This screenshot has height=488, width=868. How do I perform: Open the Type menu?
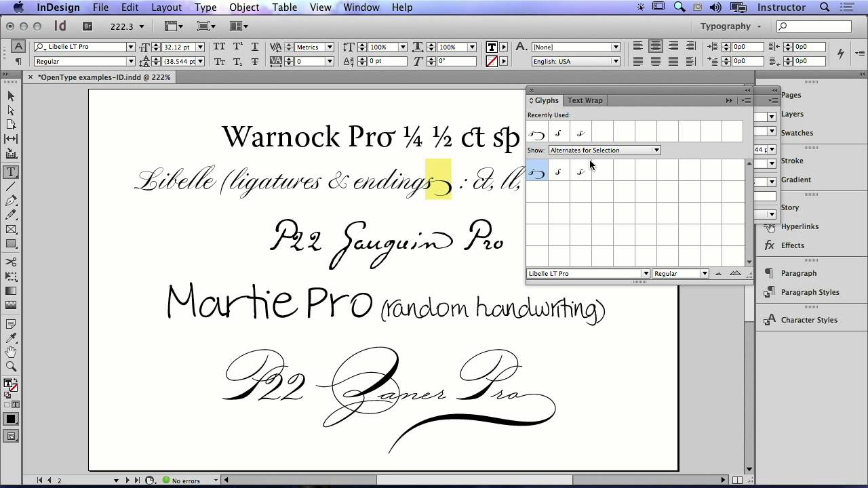205,7
